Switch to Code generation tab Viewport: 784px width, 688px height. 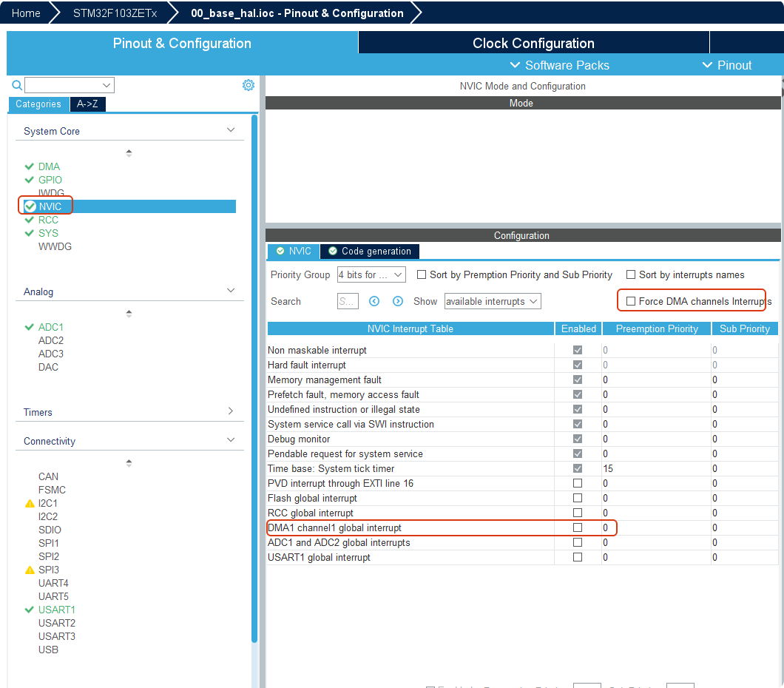[x=370, y=251]
